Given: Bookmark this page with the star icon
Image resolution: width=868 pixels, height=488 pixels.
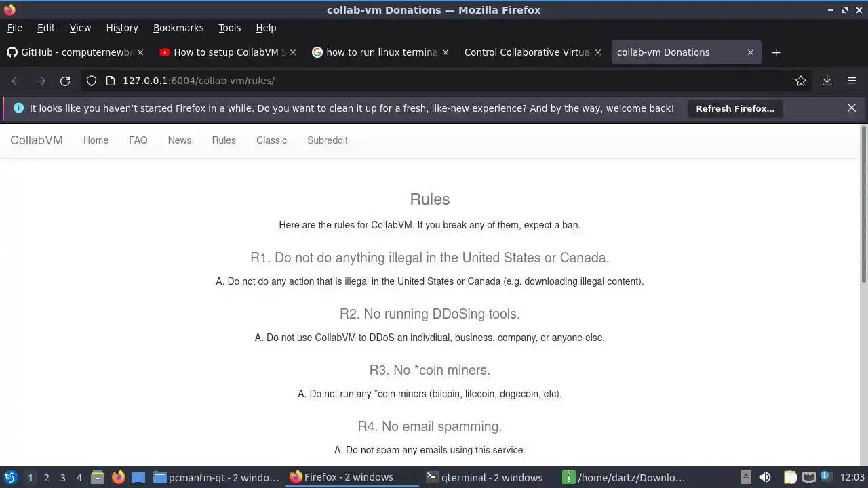Looking at the screenshot, I should tap(801, 81).
